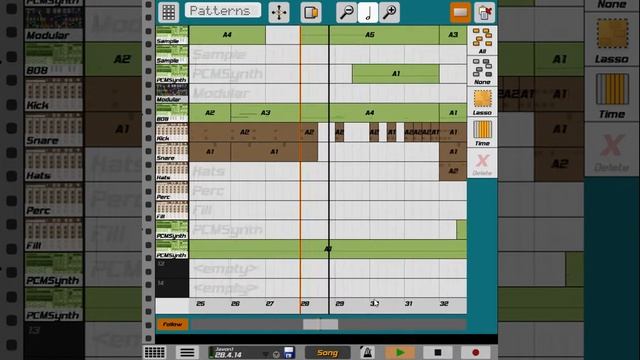This screenshot has width=640, height=360.
Task: Arm recording with the red record button
Action: 476,352
